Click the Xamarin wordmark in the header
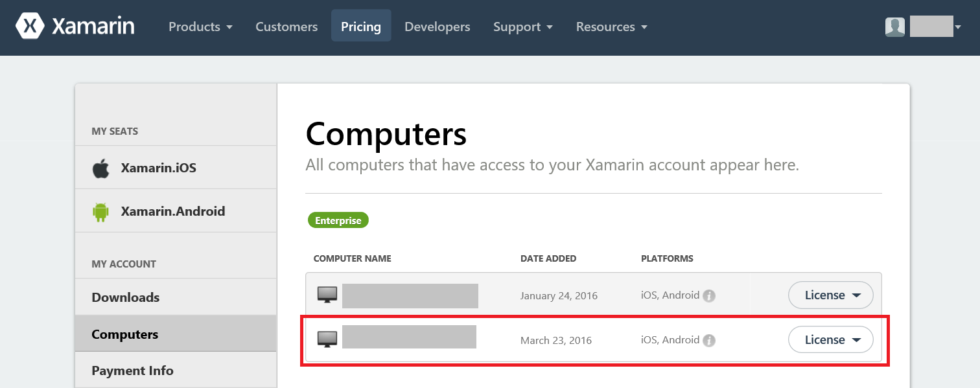 tap(93, 27)
